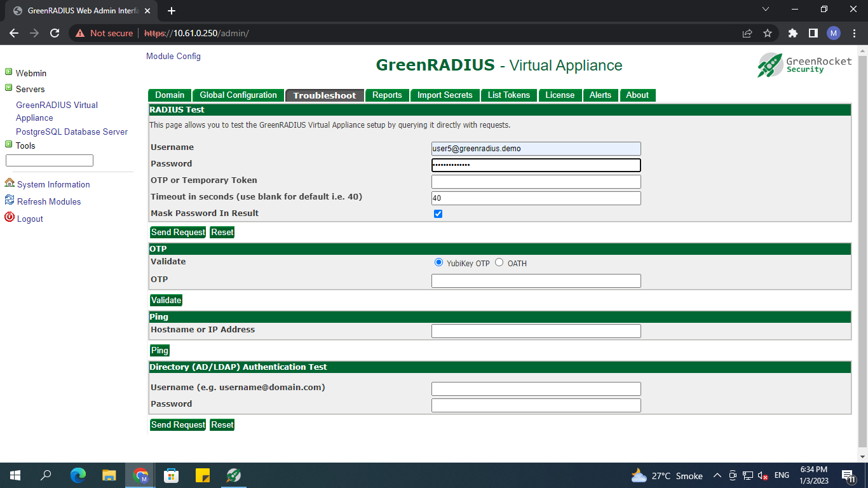Switch to the Domain tab

[170, 95]
